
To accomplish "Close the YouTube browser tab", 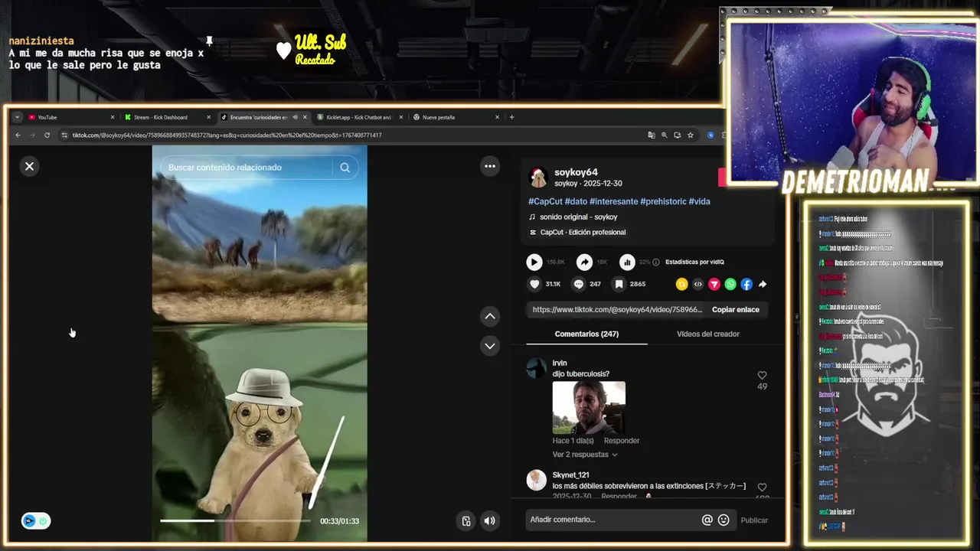I will click(x=113, y=117).
